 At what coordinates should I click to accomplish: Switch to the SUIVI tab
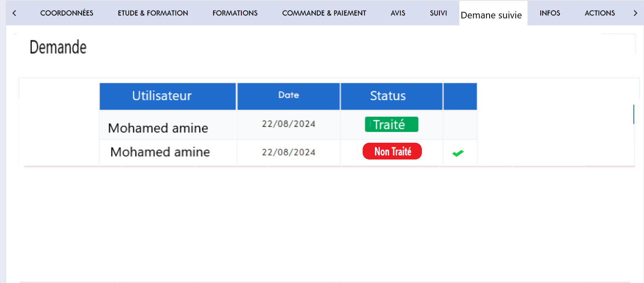(x=438, y=13)
